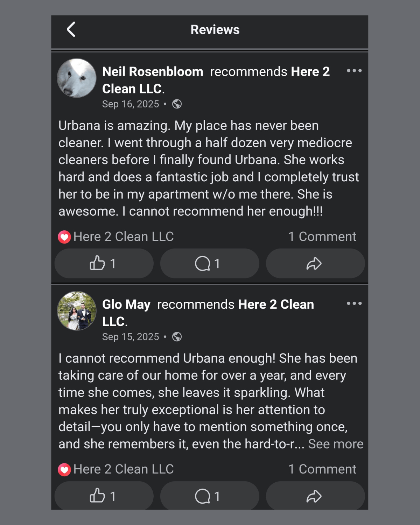The image size is (420, 525).
Task: Click the Glo May name link
Action: [126, 304]
